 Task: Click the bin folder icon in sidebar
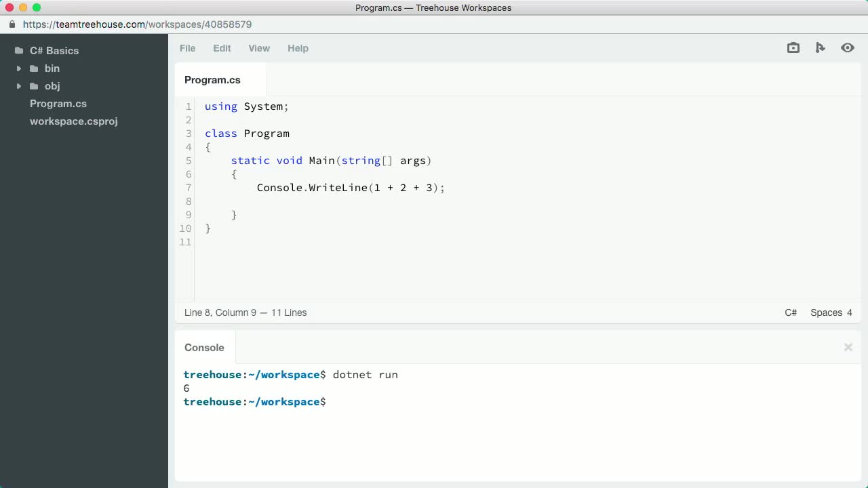[35, 68]
